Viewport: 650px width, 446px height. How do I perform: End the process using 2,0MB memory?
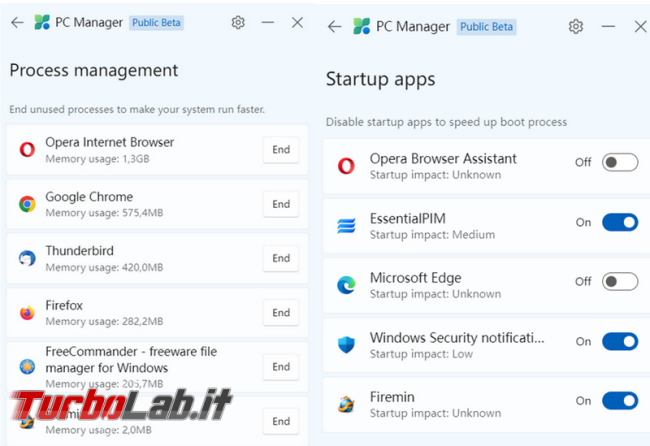pos(281,421)
